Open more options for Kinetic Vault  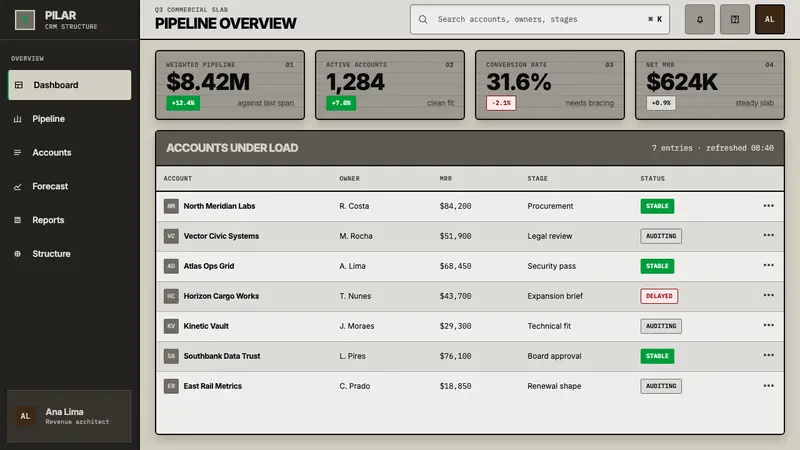point(768,326)
